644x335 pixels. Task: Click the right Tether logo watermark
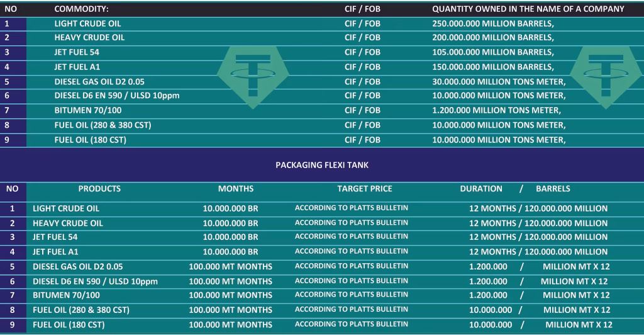coord(606,74)
